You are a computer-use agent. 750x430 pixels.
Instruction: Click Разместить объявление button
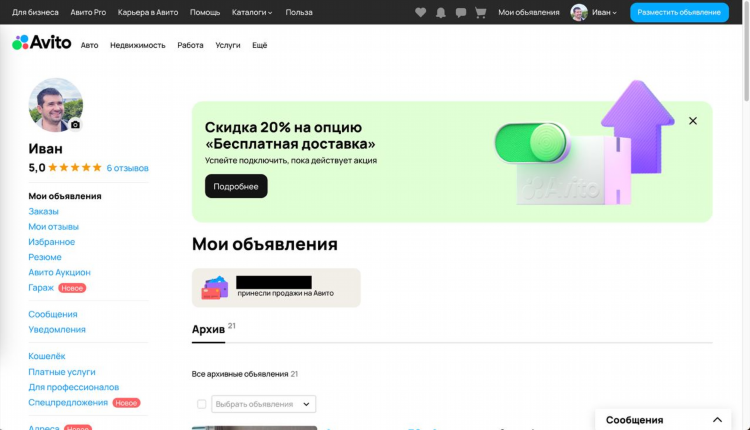tap(679, 12)
